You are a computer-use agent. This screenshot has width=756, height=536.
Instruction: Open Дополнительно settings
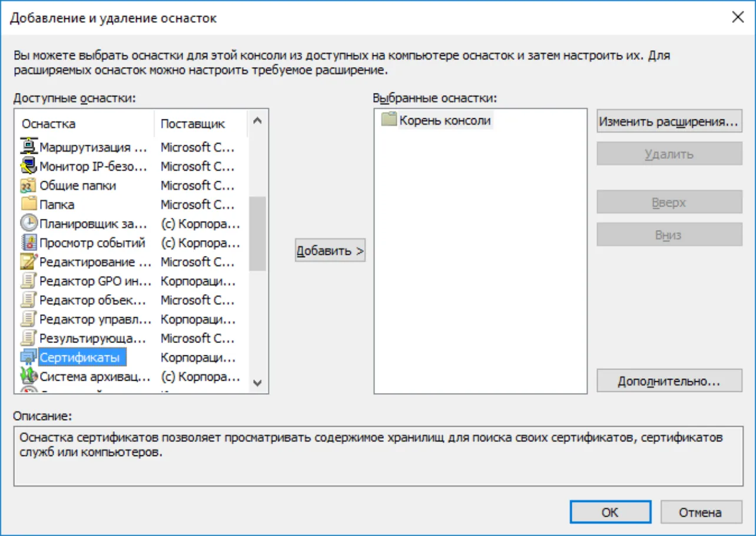pyautogui.click(x=669, y=381)
